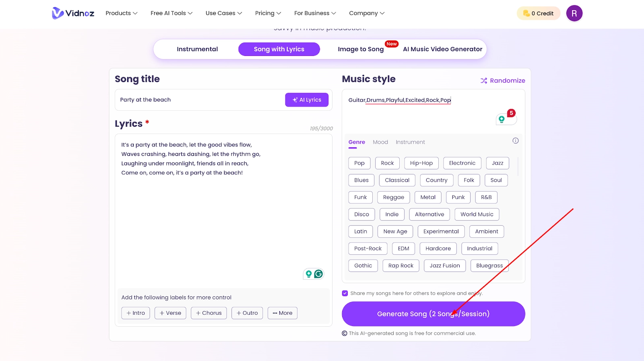Click into the Song title input field
Screen dimensions: 644x361
(200, 100)
